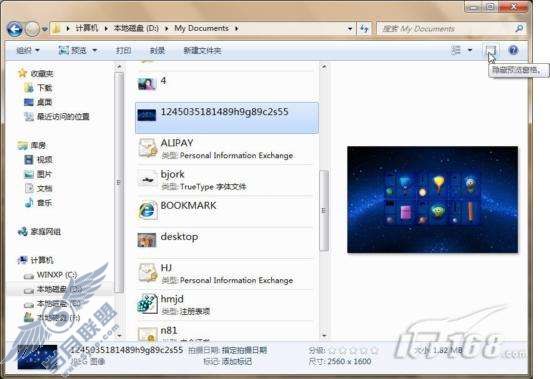Image resolution: width=550 pixels, height=379 pixels.
Task: Select 本地磁盘 (D:) in the address path
Action: click(x=136, y=28)
